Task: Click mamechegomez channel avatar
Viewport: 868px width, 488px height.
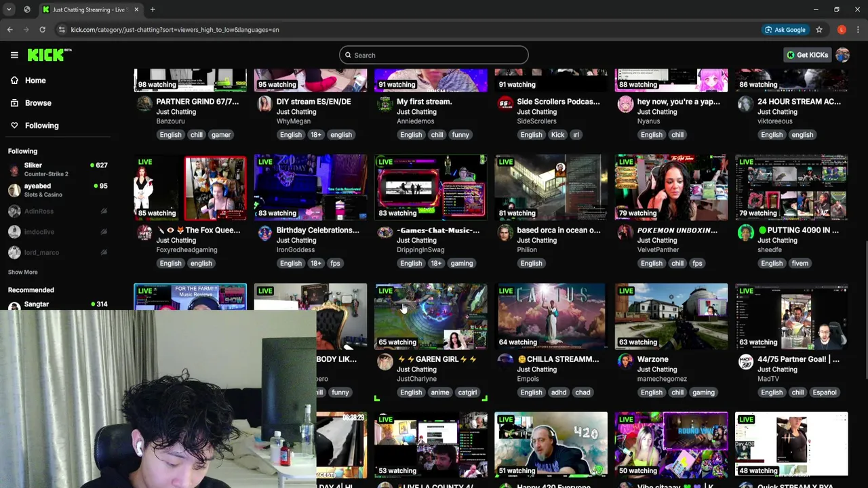Action: (625, 361)
